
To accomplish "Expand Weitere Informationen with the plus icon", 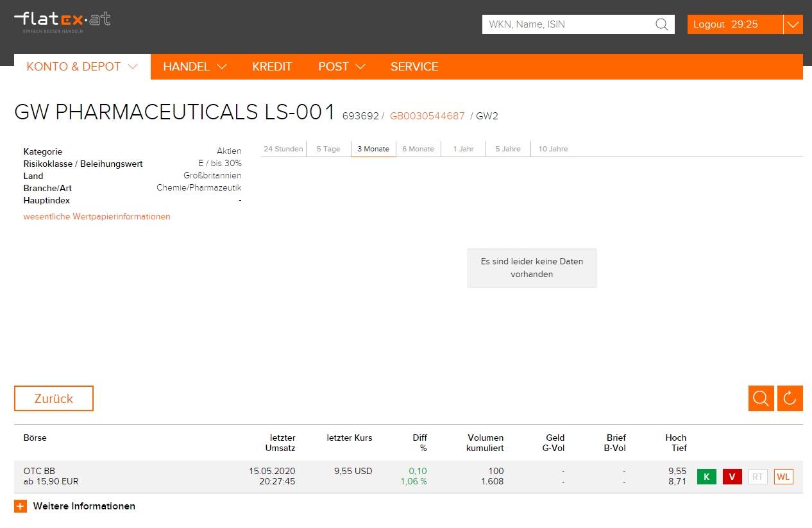I will click(x=21, y=506).
